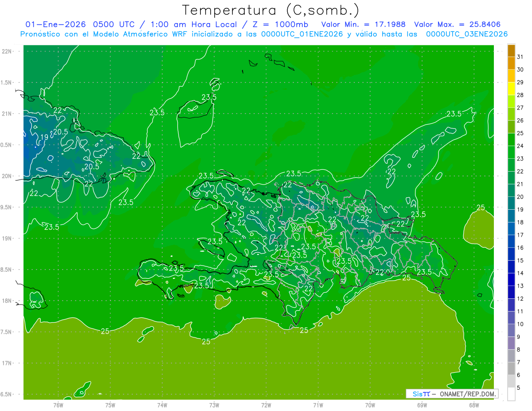Pick the green swatch between 22 and 23
Screen dimensions: 532x411
tap(511, 165)
